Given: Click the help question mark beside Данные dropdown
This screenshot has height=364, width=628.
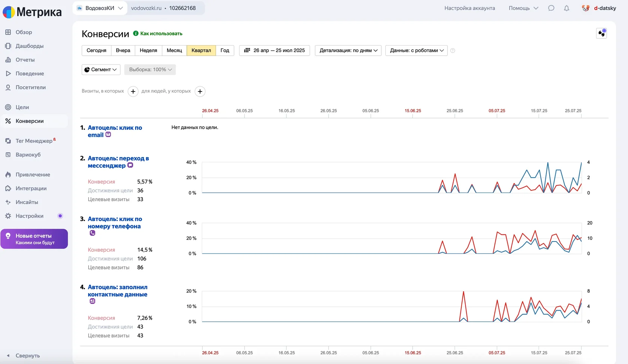Looking at the screenshot, I should coord(453,51).
